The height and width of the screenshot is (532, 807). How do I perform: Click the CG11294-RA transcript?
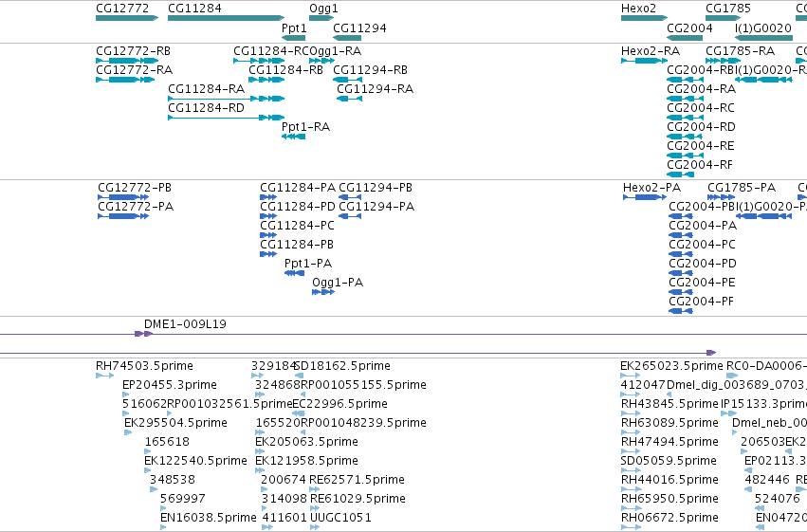[x=350, y=99]
